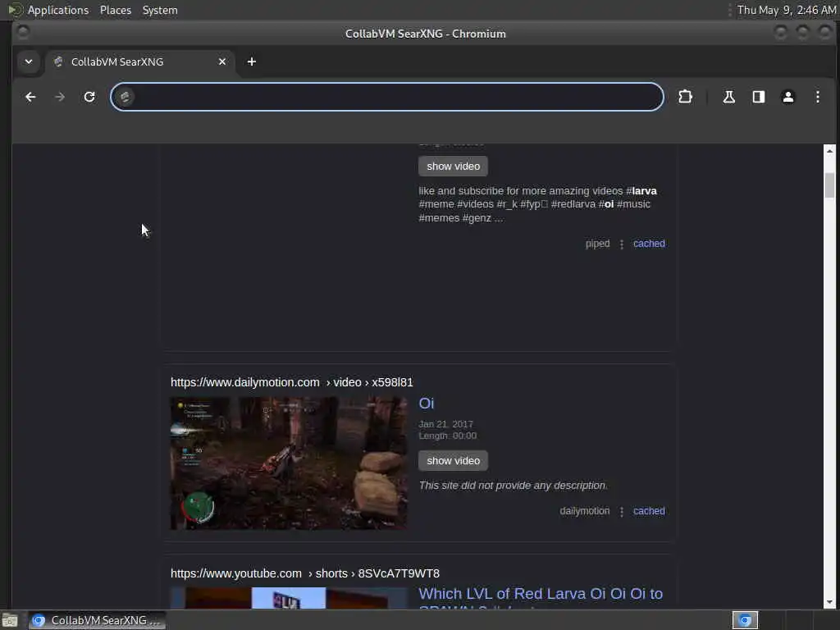Open the youtube.com shorts URL link
This screenshot has height=630, width=840.
[305, 573]
